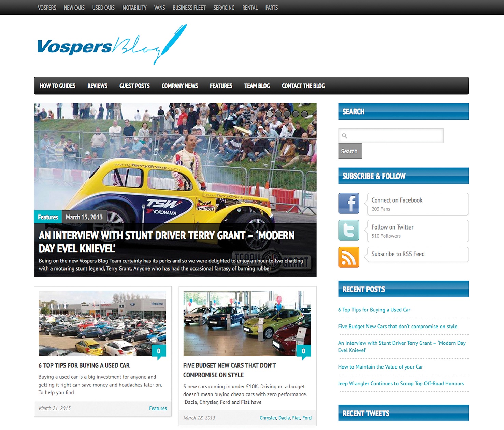Click the Dacia tag
This screenshot has height=430, width=504.
click(284, 418)
